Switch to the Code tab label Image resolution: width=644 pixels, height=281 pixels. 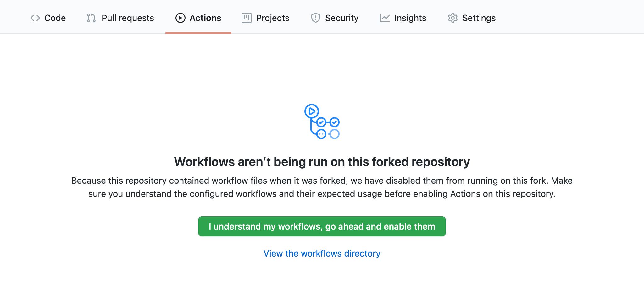point(55,18)
